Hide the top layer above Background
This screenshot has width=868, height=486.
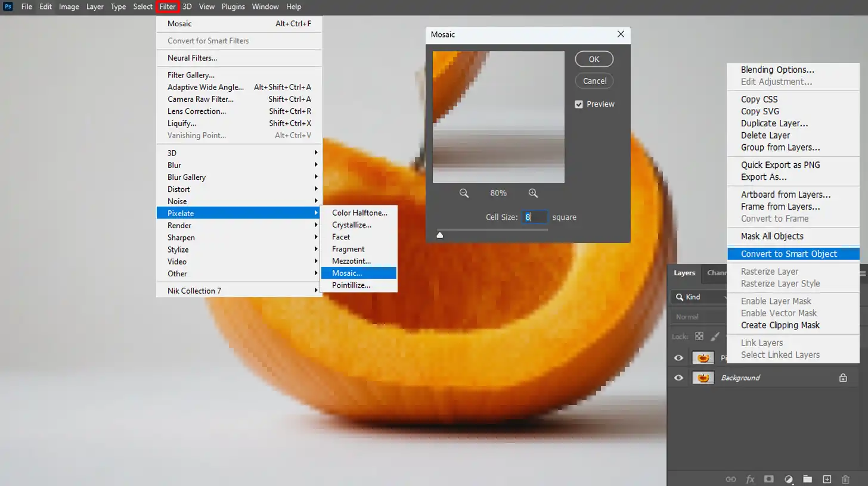(678, 358)
